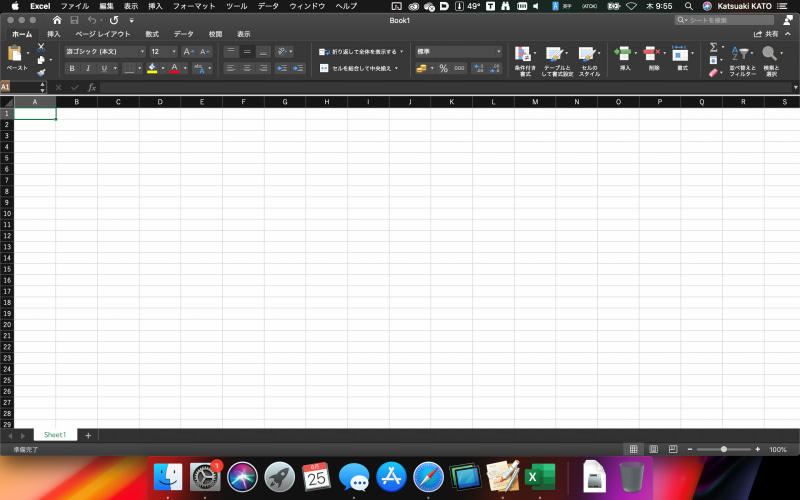
Task: Increase font size with the large A icon
Action: pyautogui.click(x=188, y=52)
